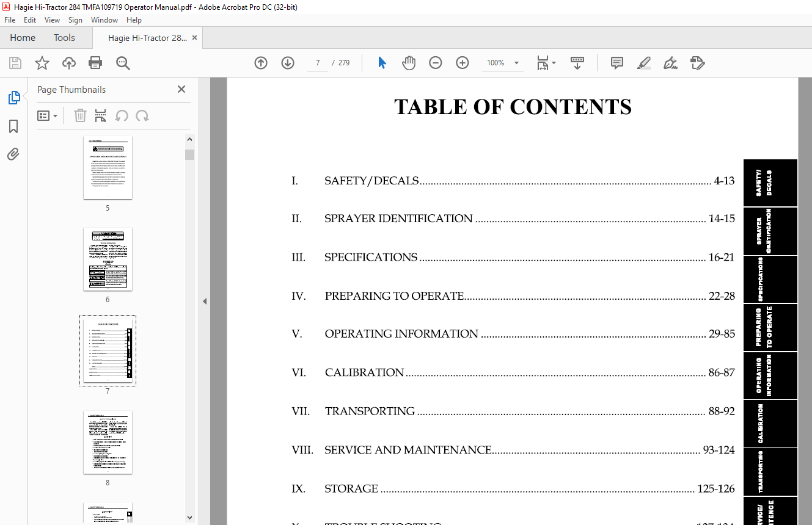Zoom in with plus button
The width and height of the screenshot is (812, 525).
[x=463, y=63]
